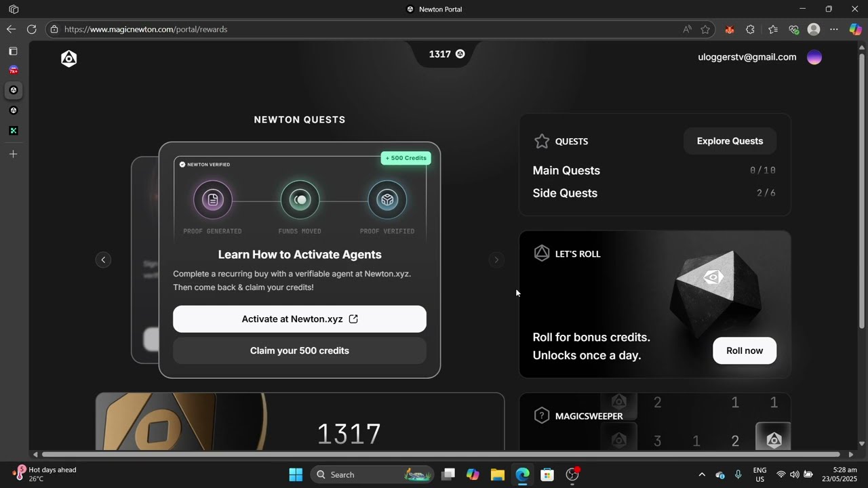Click the Roll now button

point(745,350)
